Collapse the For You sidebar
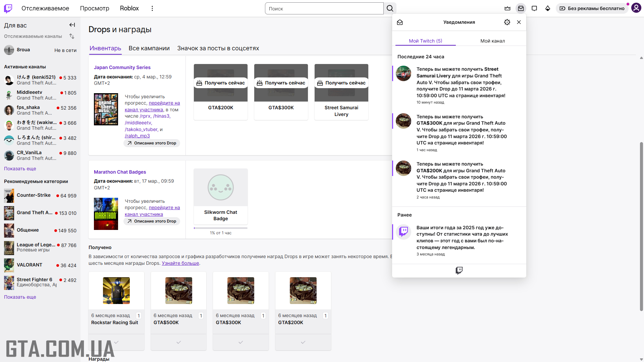The width and height of the screenshot is (644, 362). (72, 25)
